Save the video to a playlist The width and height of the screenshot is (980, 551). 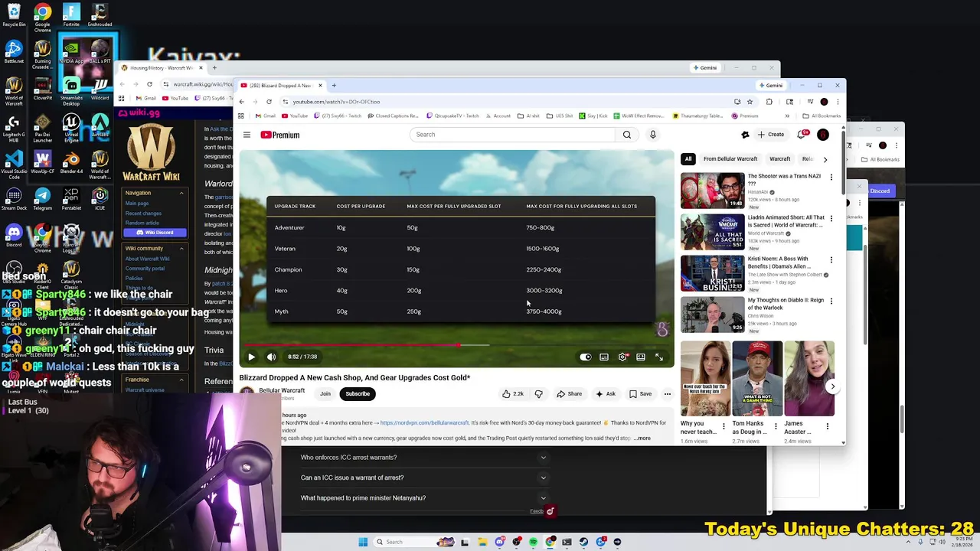click(x=640, y=394)
